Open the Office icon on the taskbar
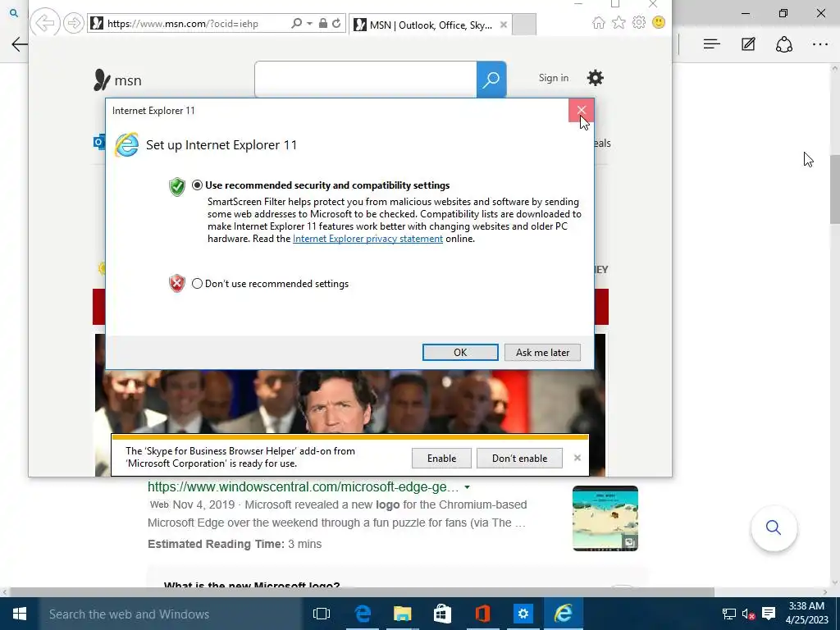The width and height of the screenshot is (840, 630). [482, 614]
